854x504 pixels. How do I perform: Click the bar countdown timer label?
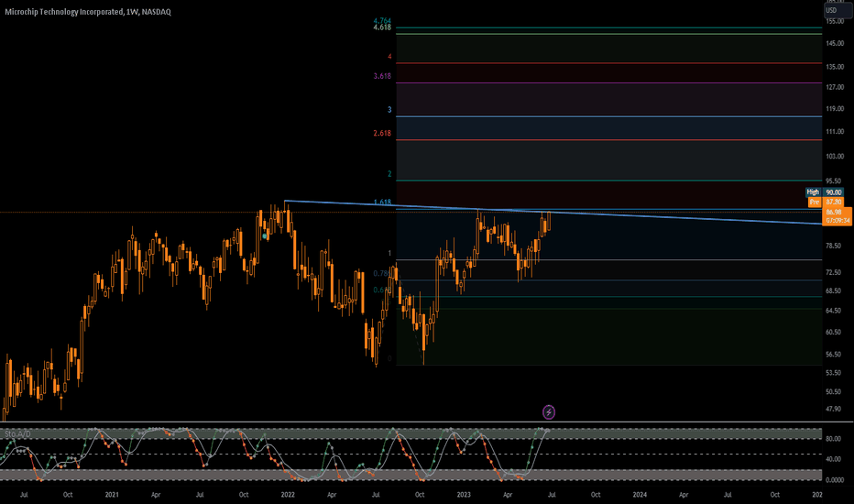point(838,221)
